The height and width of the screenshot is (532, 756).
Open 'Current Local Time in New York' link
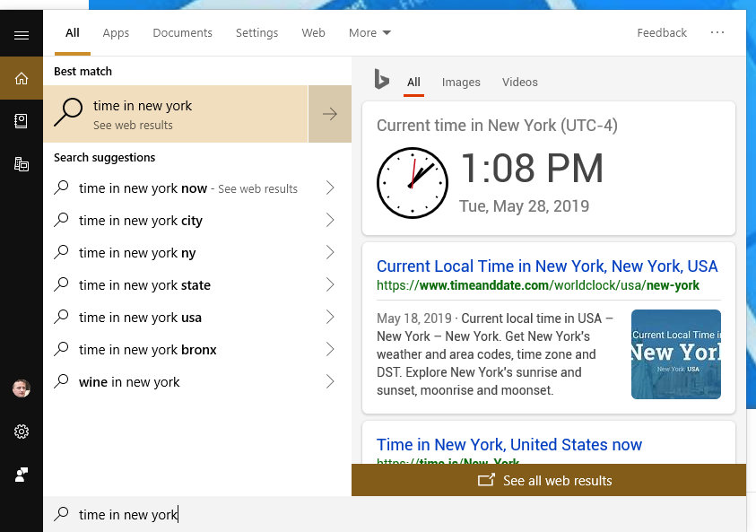(547, 266)
